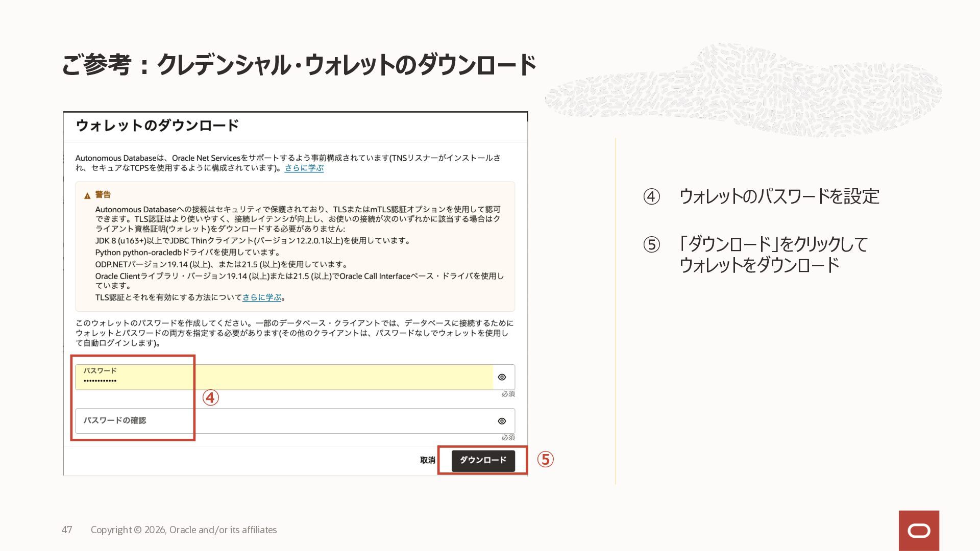Click the ④ number in the steps list
Viewport: 980px width, 551px height.
tap(651, 196)
